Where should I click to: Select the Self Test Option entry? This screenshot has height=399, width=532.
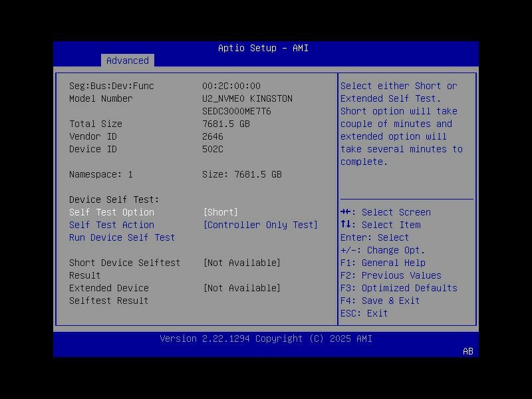click(x=112, y=211)
